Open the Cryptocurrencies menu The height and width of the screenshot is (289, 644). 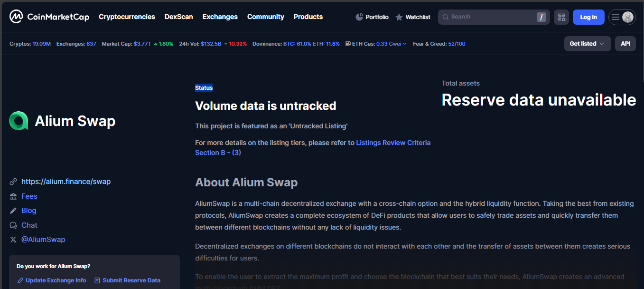(127, 17)
